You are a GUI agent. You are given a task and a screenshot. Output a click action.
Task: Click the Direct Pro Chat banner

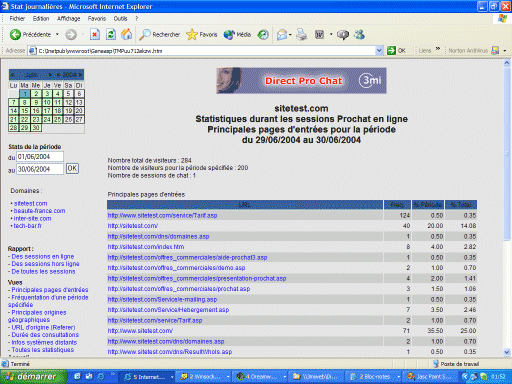[301, 81]
